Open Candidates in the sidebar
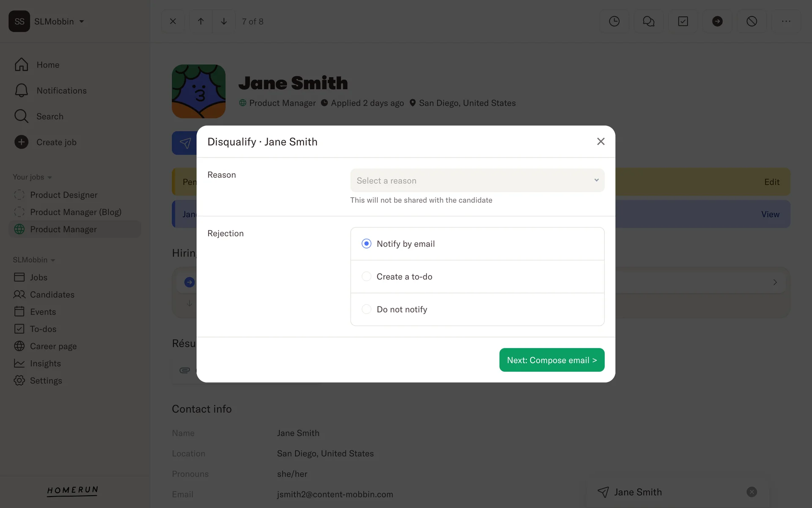 (x=52, y=295)
